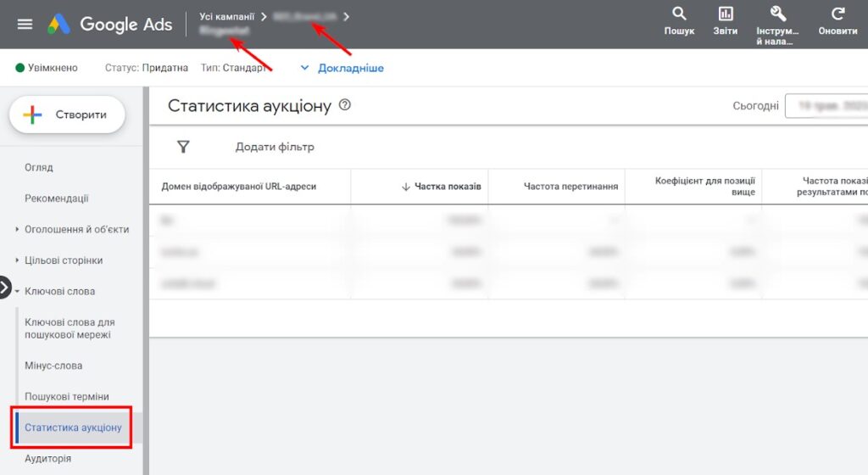Sort by Частота перетинання column

pos(570,187)
